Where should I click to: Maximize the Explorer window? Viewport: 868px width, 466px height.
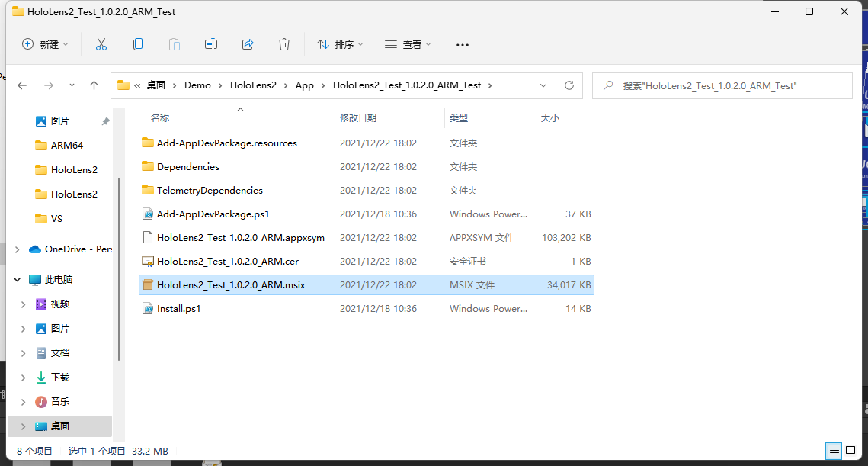pos(809,11)
